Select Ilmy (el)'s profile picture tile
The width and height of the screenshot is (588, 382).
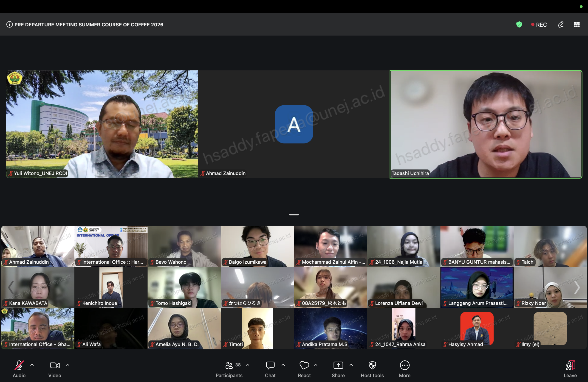(550, 329)
